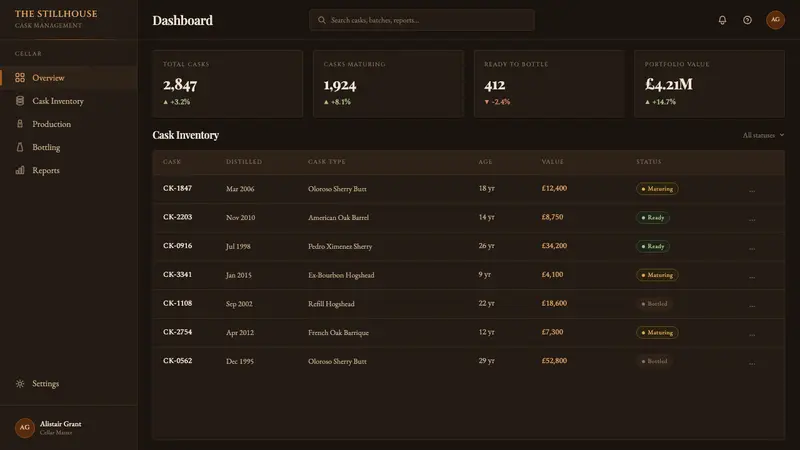The image size is (800, 450).
Task: Click the Bottled badge for CK-0562
Action: tap(654, 361)
